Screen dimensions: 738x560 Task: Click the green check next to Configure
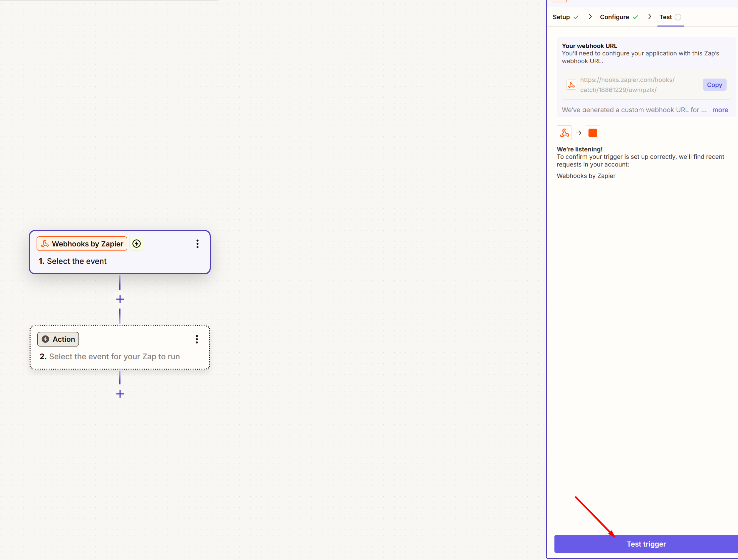point(635,17)
